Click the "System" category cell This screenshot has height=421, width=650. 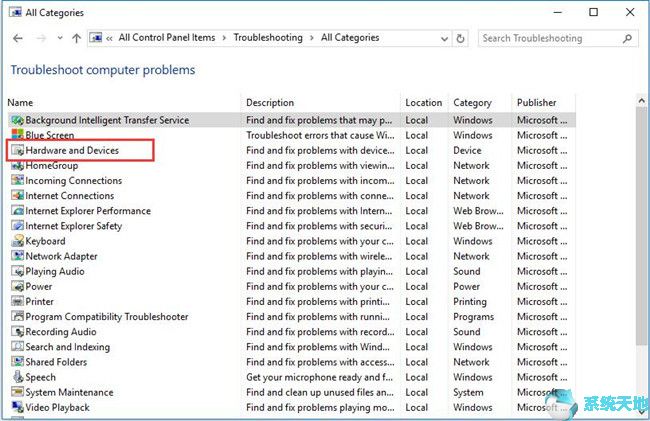468,392
